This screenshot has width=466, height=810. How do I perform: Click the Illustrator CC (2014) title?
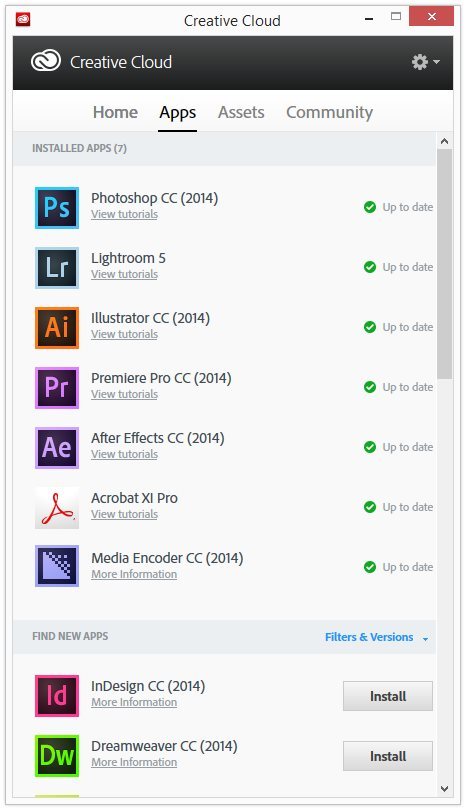pos(150,318)
